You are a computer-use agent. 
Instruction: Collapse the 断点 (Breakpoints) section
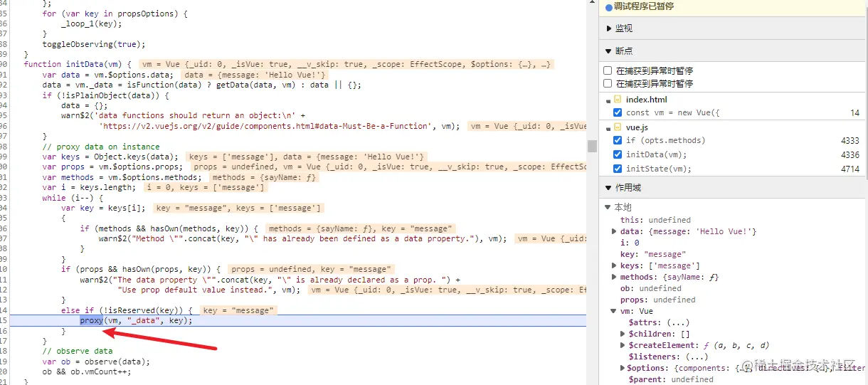[608, 51]
